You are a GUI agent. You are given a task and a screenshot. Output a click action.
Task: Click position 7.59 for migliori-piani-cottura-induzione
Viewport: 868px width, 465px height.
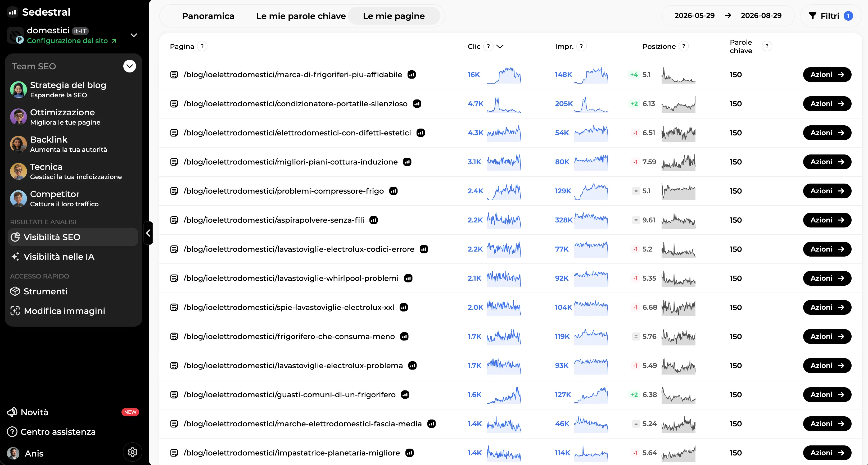coord(649,162)
